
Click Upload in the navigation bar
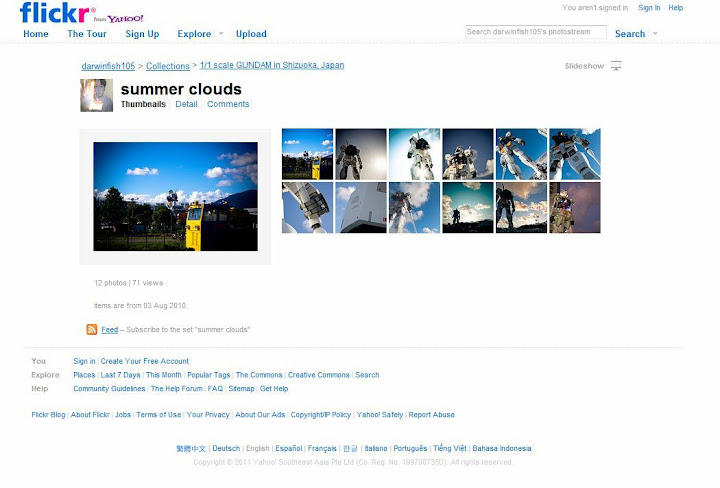[251, 34]
